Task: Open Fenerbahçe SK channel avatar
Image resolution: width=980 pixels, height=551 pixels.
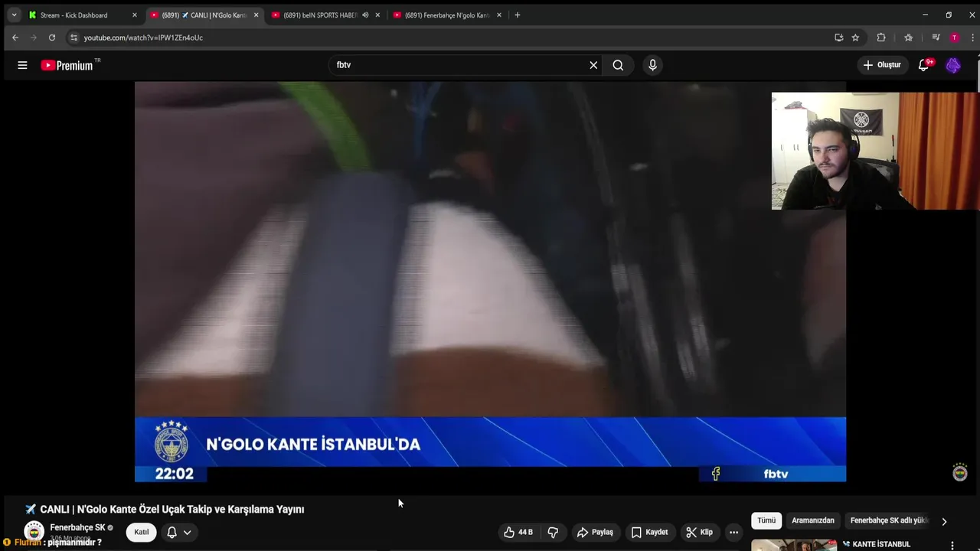Action: [34, 532]
